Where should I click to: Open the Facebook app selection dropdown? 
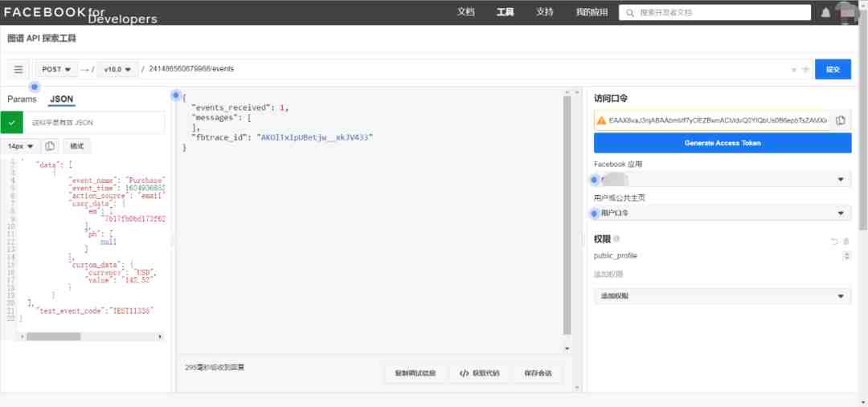pyautogui.click(x=723, y=179)
